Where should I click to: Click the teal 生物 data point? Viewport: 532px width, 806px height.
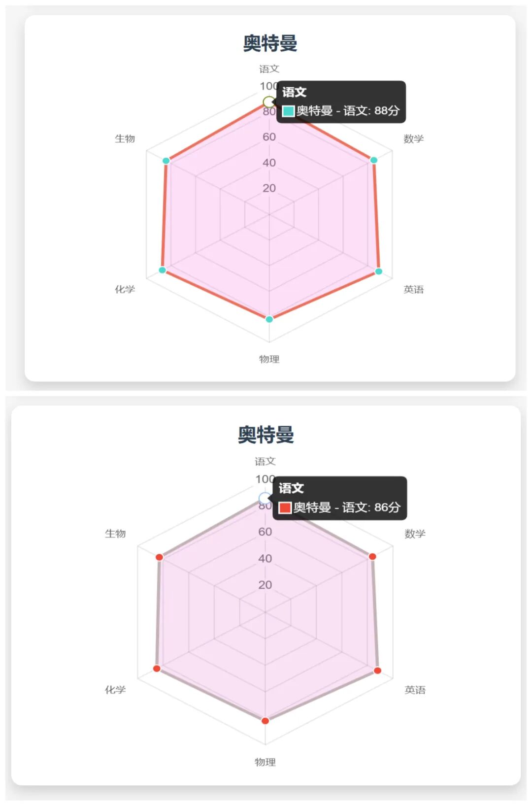coord(166,161)
